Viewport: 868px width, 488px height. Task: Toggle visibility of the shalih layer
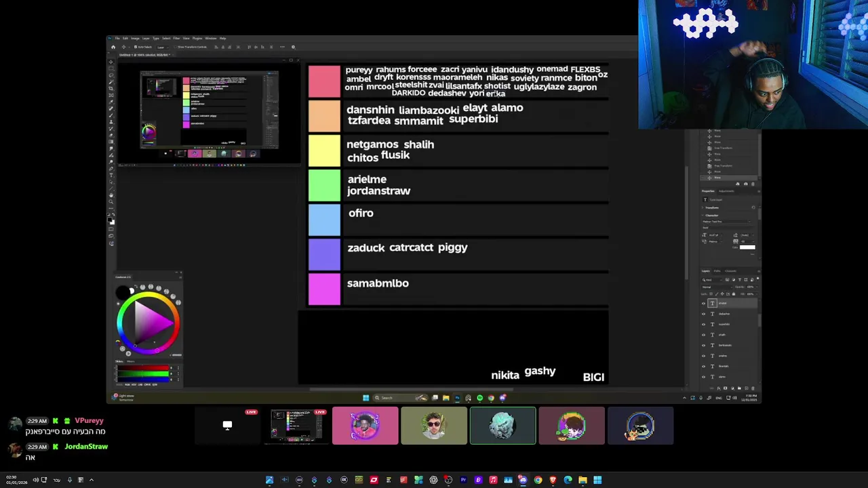pos(703,335)
